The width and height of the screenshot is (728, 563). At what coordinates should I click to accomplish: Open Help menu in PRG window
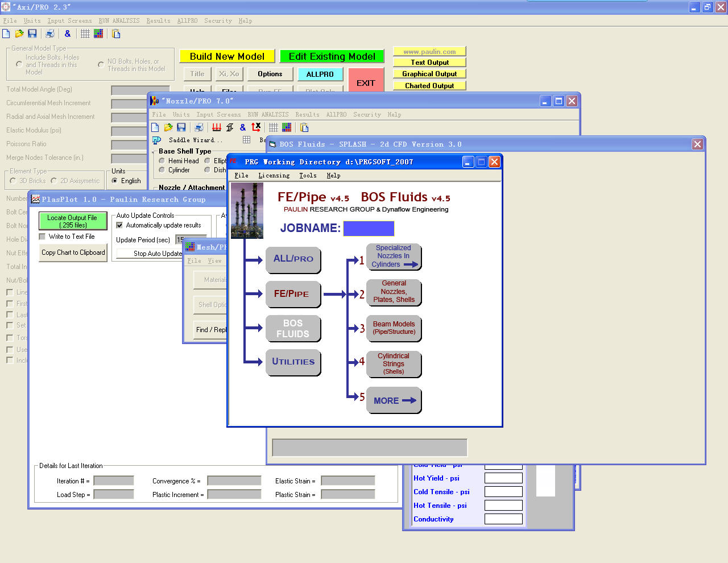tap(333, 175)
